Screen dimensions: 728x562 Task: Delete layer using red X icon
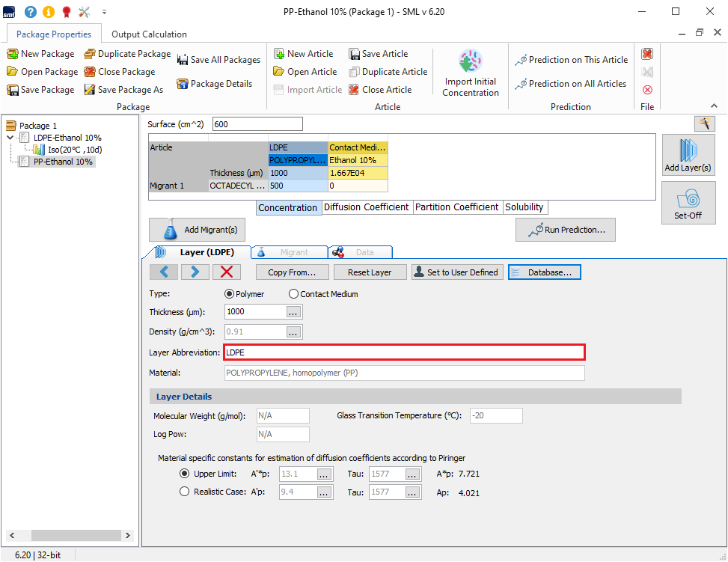[x=227, y=272]
